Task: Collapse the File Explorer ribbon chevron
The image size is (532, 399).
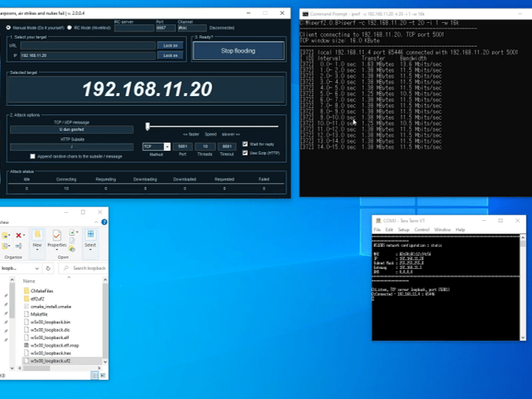Action: [96, 222]
